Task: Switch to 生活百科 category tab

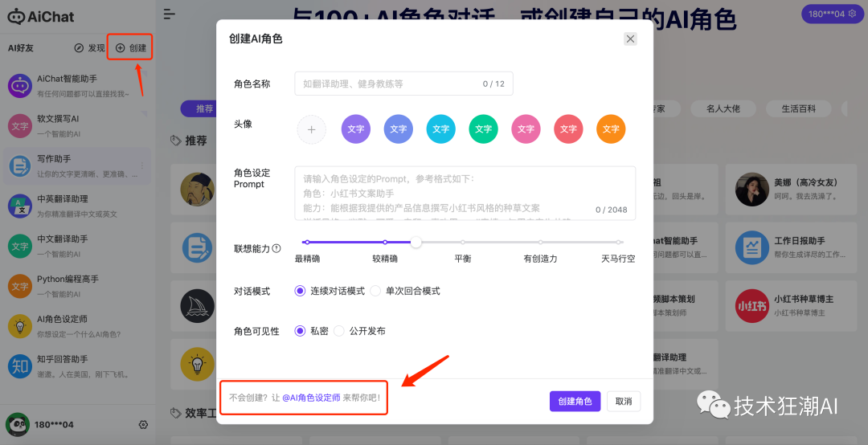Action: tap(798, 108)
